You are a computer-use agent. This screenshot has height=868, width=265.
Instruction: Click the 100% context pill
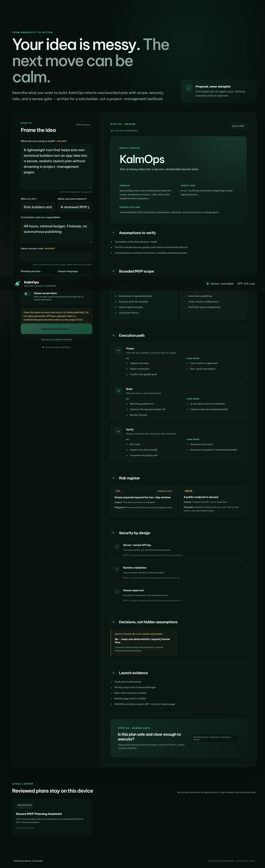83,125
